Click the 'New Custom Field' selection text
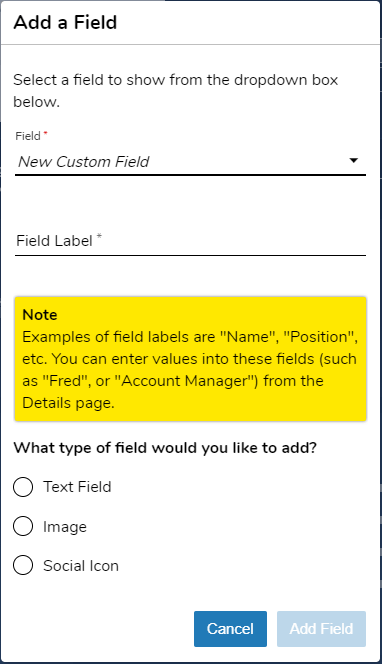The height and width of the screenshot is (664, 382). (84, 162)
